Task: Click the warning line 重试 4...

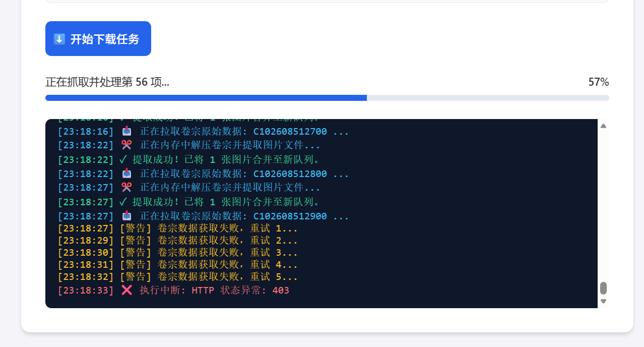Action: 178,265
